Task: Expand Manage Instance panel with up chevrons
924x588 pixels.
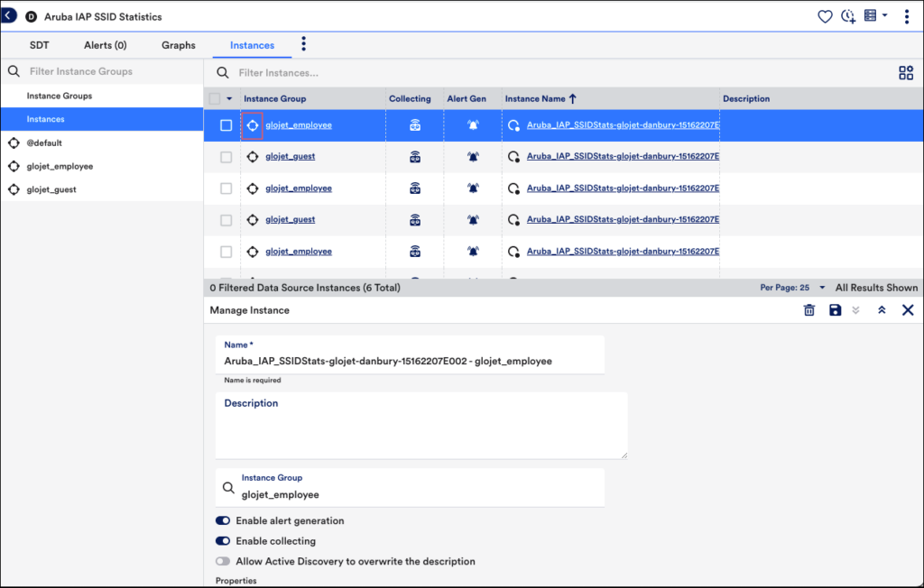Action: point(882,310)
